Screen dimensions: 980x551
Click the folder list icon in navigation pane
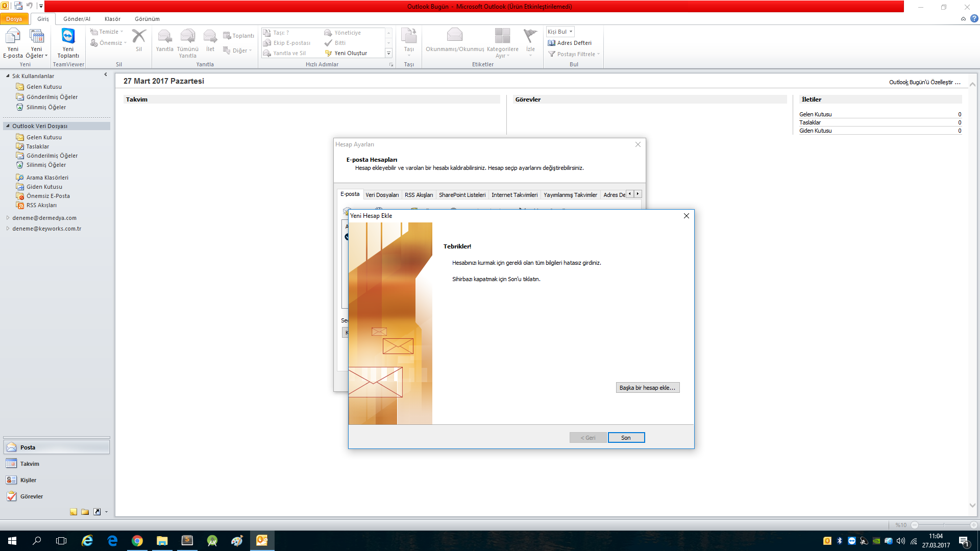pos(85,512)
